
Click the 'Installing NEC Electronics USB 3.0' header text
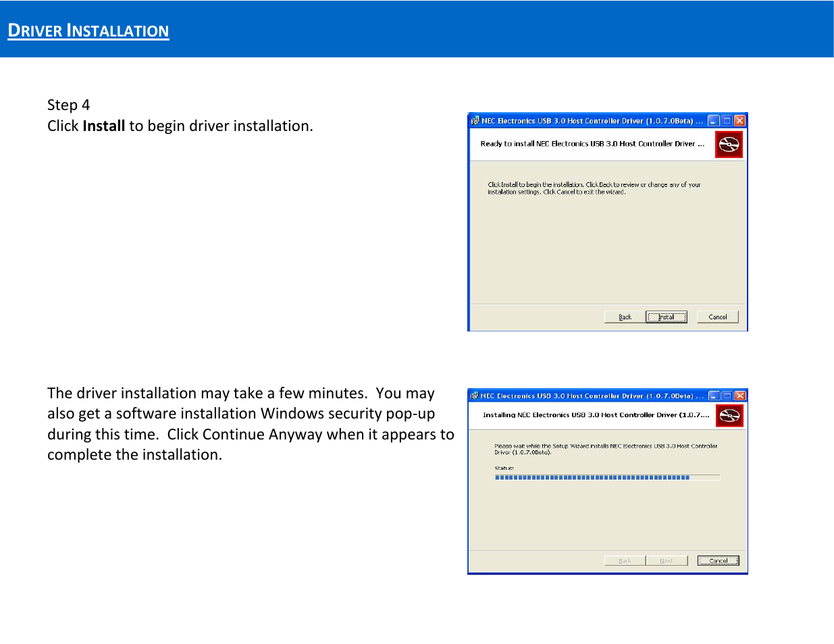click(x=596, y=415)
